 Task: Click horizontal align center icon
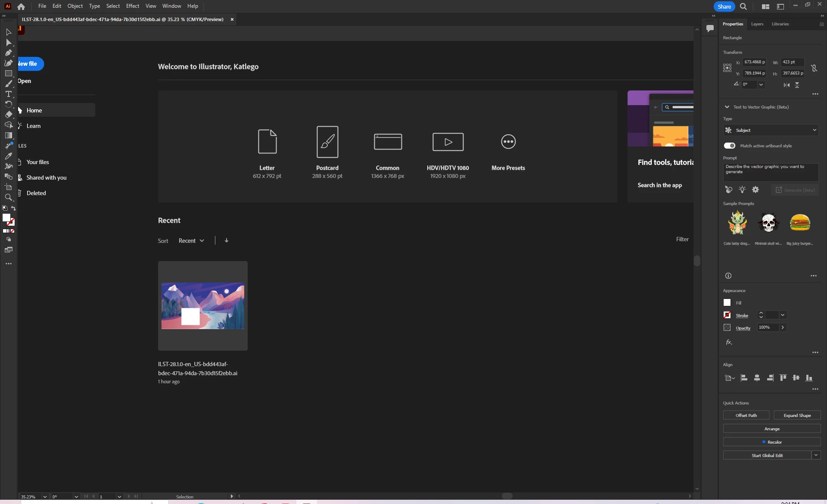(757, 378)
